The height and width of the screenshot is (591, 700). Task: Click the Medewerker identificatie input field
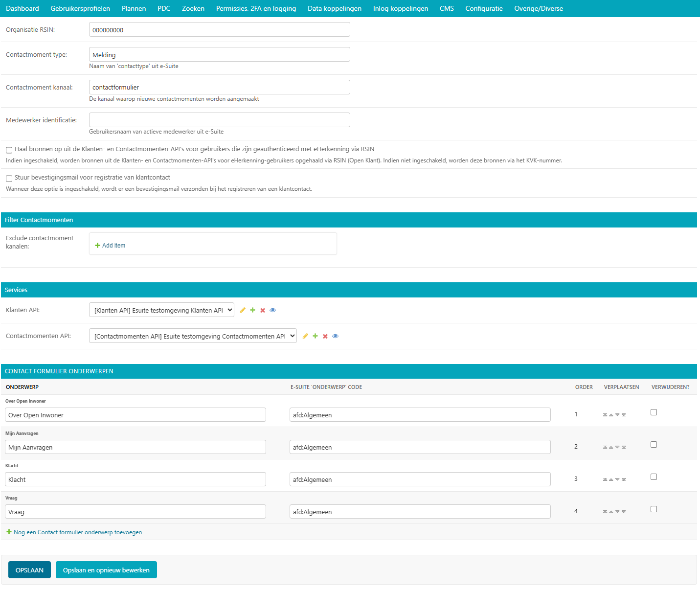(219, 119)
